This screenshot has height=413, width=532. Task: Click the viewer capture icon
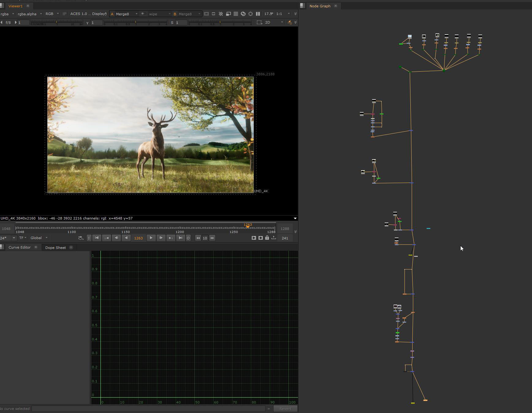click(261, 238)
